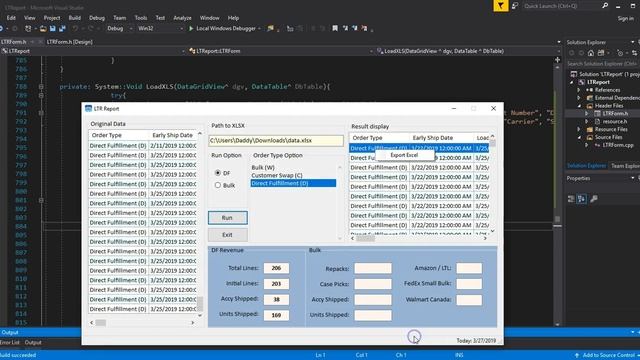Clear all bookmarks toolbar icon
640x360 pixels.
point(364,29)
